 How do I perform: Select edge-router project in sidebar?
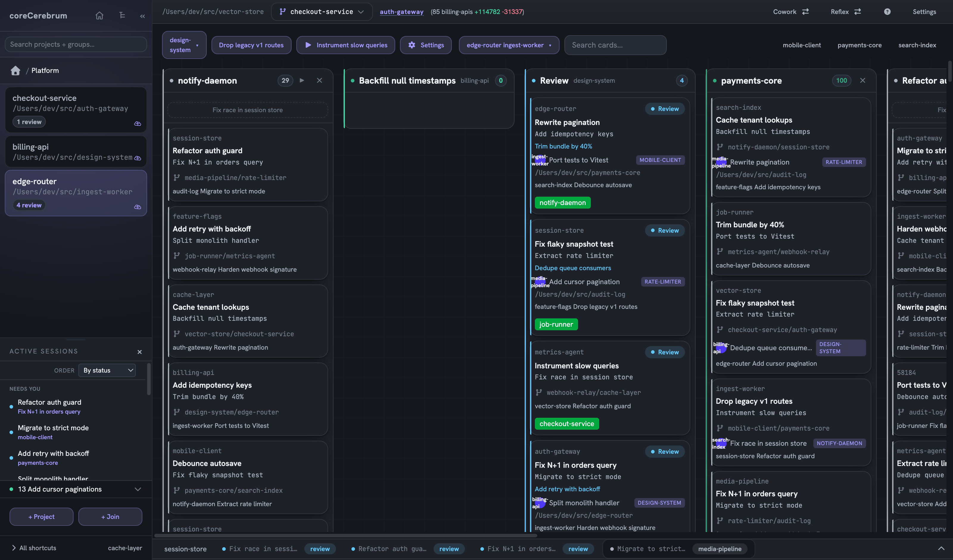(76, 193)
